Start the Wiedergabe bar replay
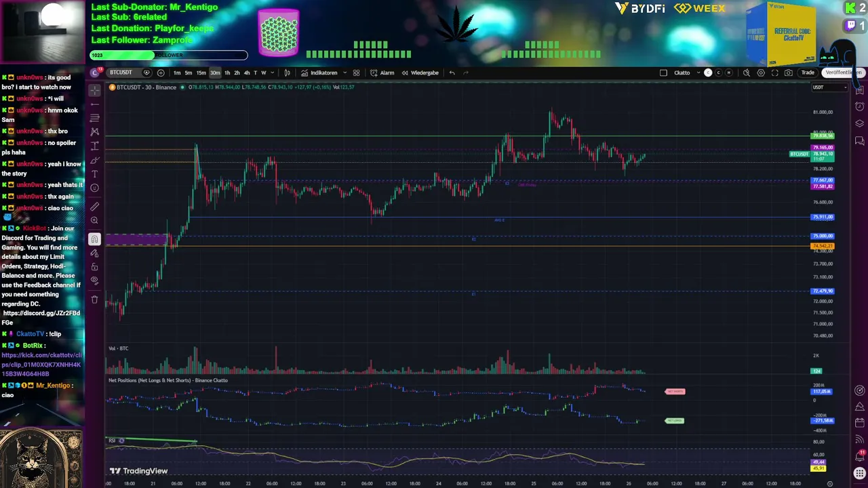The width and height of the screenshot is (868, 488). coord(420,73)
